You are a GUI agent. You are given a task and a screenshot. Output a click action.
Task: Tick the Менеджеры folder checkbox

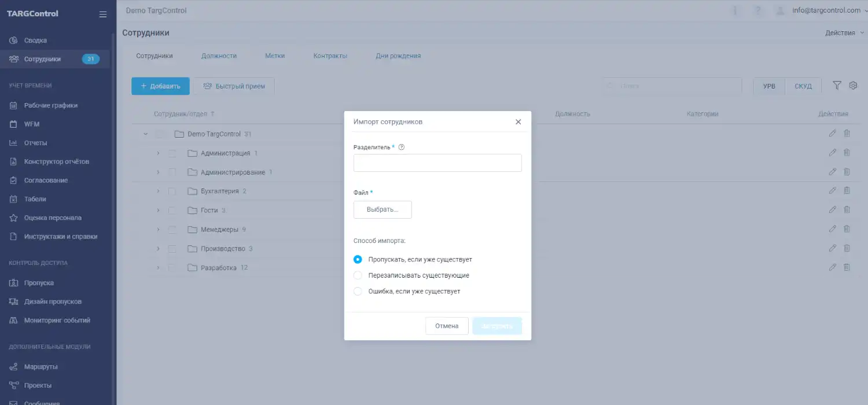(x=172, y=230)
